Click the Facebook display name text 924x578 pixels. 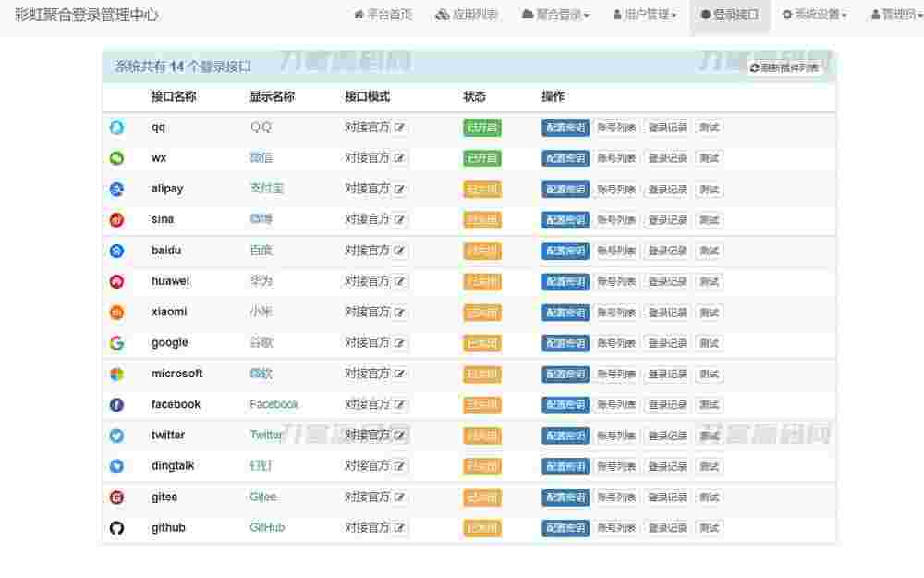click(x=274, y=405)
